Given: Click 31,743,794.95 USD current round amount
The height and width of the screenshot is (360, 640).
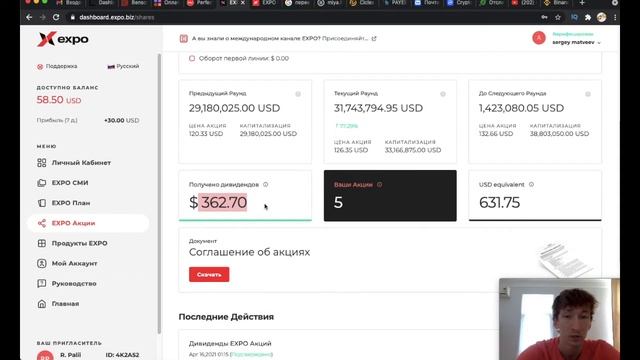Looking at the screenshot, I should (x=378, y=108).
